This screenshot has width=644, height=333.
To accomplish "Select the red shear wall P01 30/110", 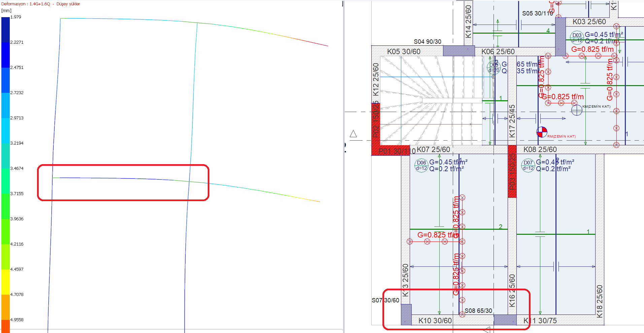I will point(391,150).
